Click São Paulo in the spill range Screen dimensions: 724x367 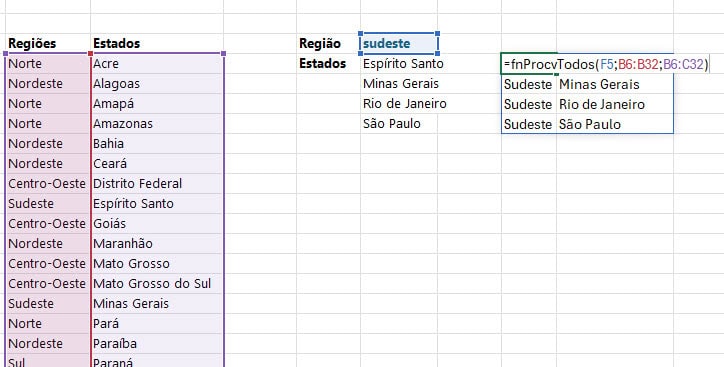tap(615, 124)
